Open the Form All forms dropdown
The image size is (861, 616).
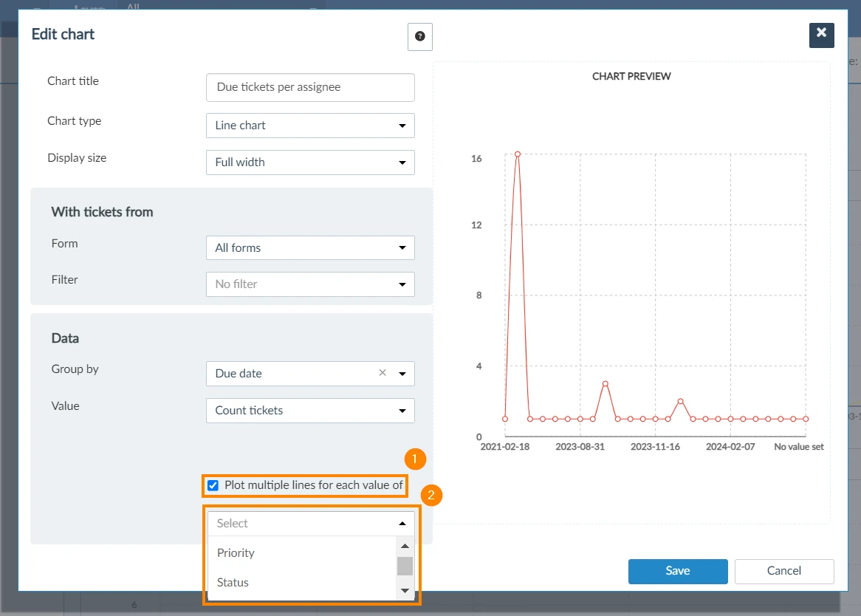click(310, 247)
